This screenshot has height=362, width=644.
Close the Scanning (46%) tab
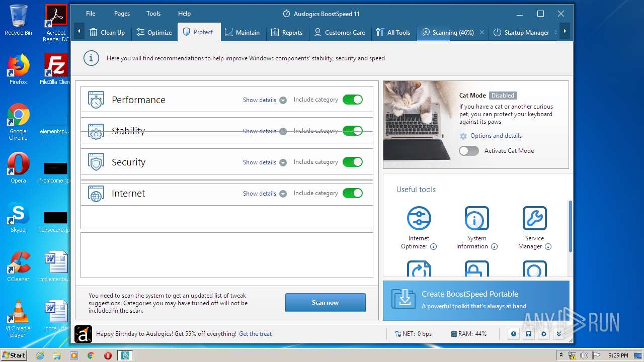[481, 32]
